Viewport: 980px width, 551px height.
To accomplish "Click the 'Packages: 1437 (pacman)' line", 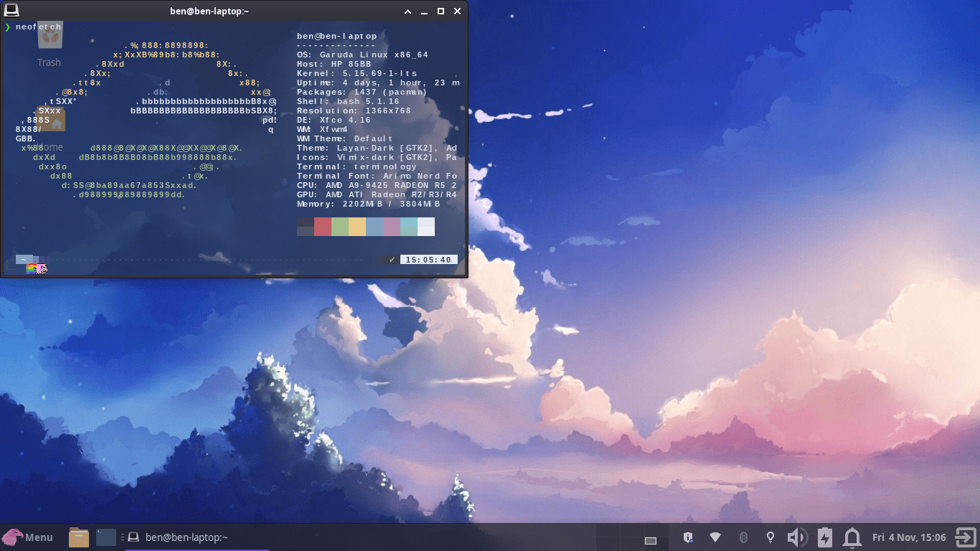I will [362, 92].
